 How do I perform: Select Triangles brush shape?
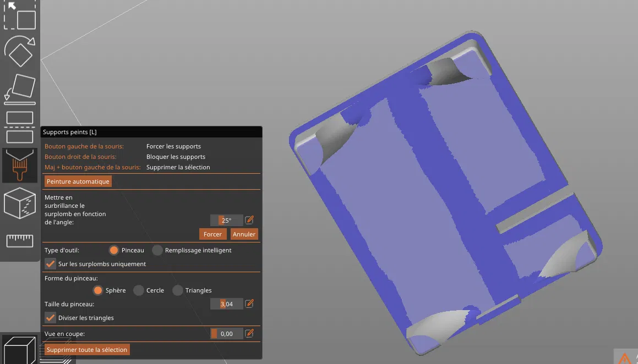pos(177,290)
